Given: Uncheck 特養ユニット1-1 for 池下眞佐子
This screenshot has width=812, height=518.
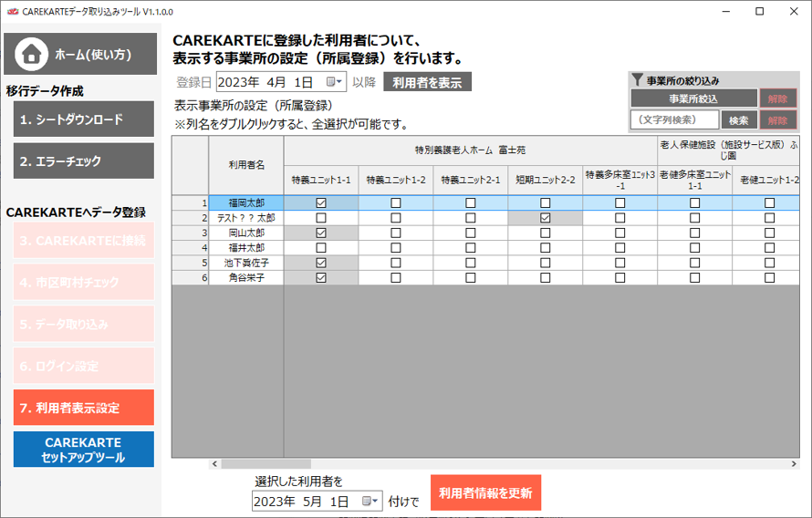Looking at the screenshot, I should (x=321, y=263).
